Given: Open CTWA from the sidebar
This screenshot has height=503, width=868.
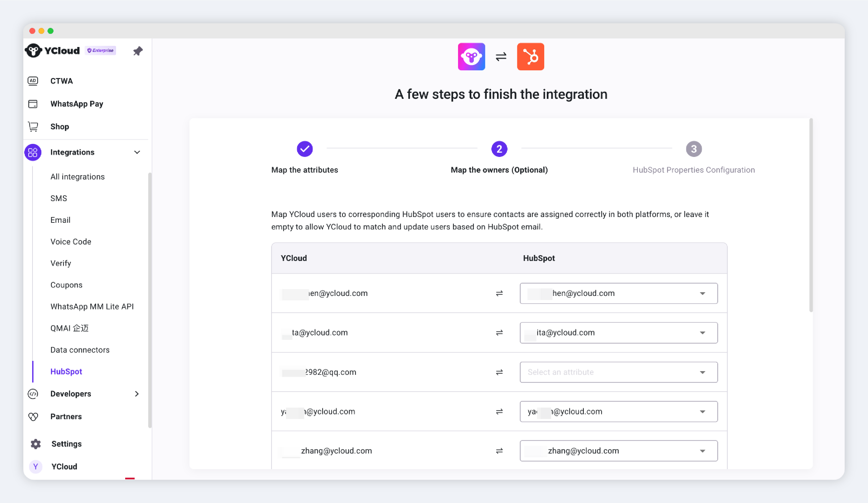Looking at the screenshot, I should click(61, 81).
